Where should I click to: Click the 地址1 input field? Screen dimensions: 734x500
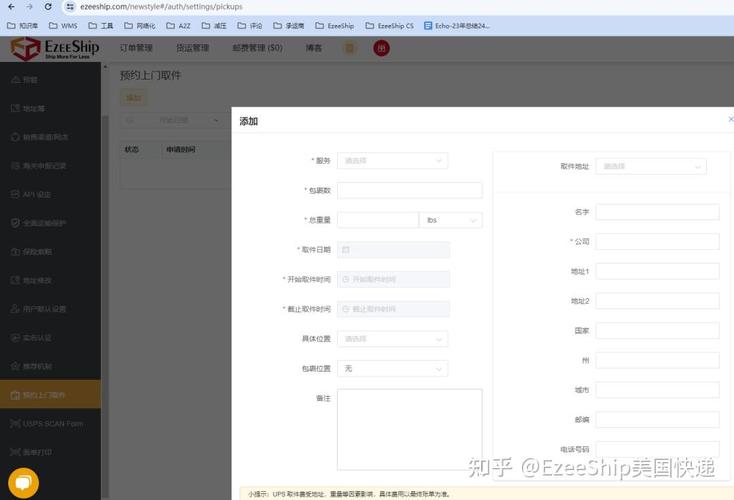click(657, 272)
